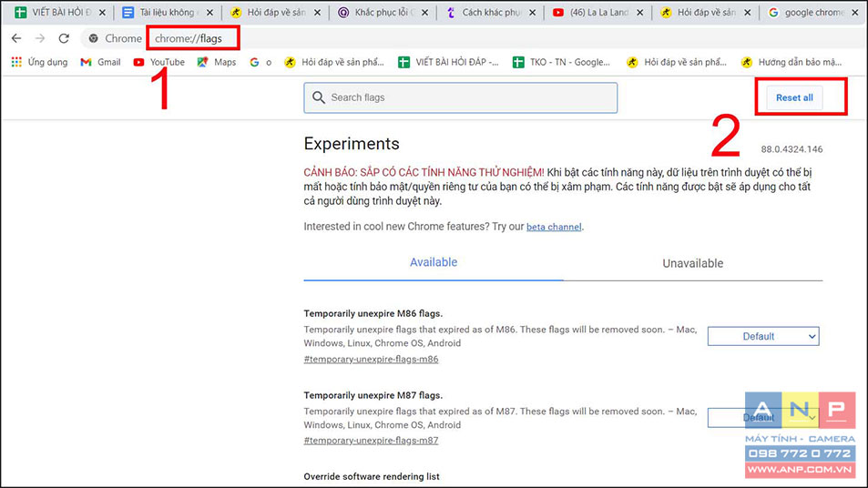Open the Gmail bookmark
This screenshot has height=488, width=868.
100,62
